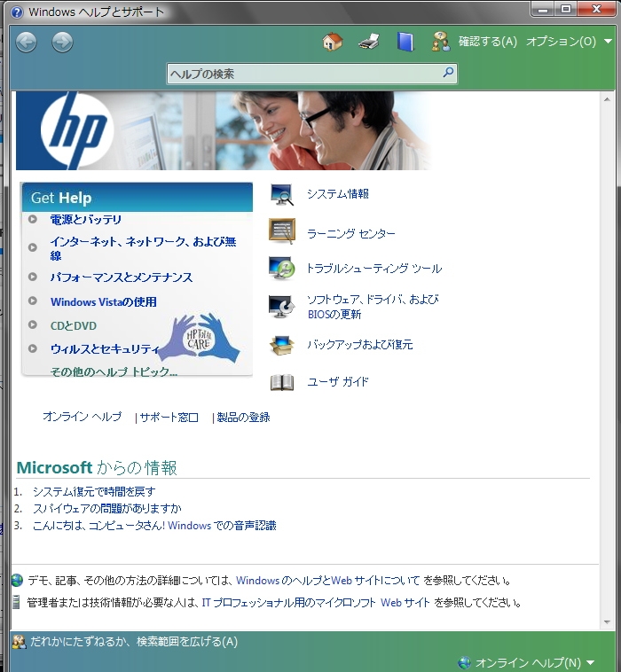Click the バックアップおよび復元 box icon
621x672 pixels.
pos(282,346)
